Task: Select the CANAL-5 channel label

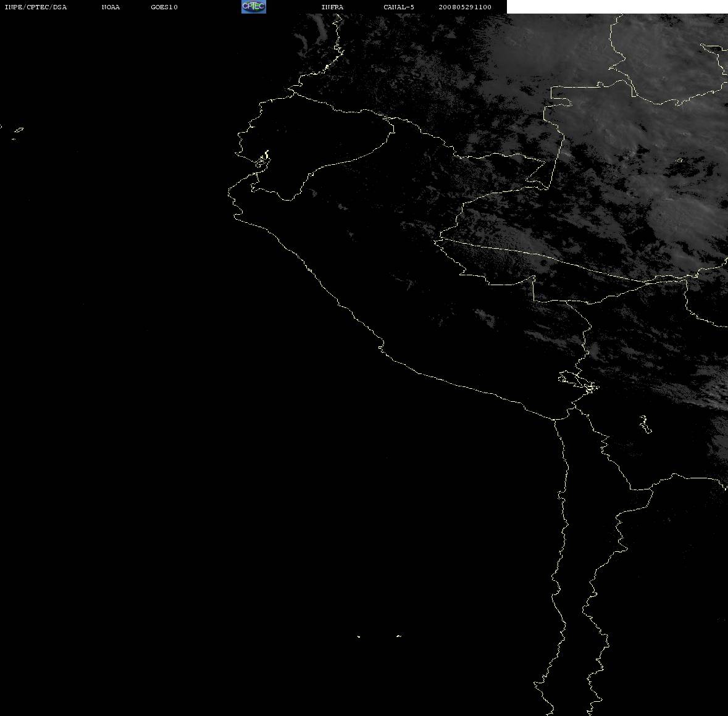Action: coord(399,7)
